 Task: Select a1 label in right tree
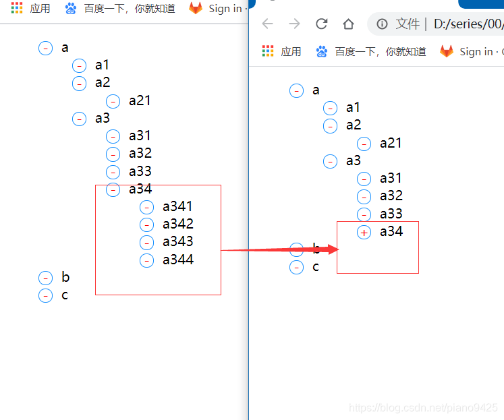click(353, 108)
